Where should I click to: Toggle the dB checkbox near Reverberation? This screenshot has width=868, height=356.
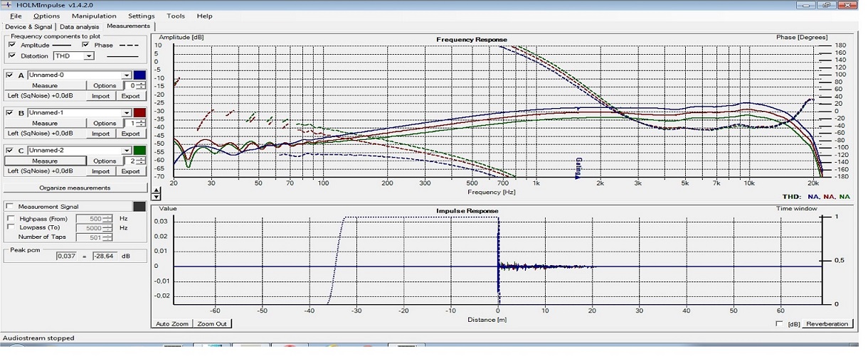click(x=780, y=324)
